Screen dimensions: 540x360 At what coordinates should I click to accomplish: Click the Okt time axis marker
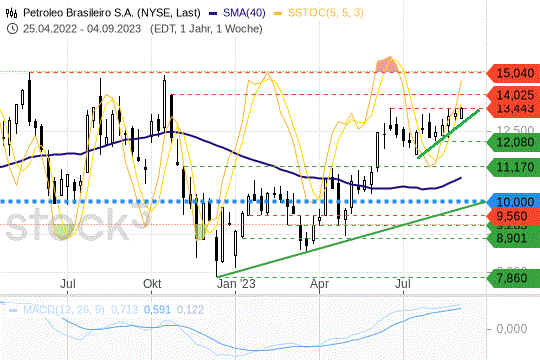point(152,284)
